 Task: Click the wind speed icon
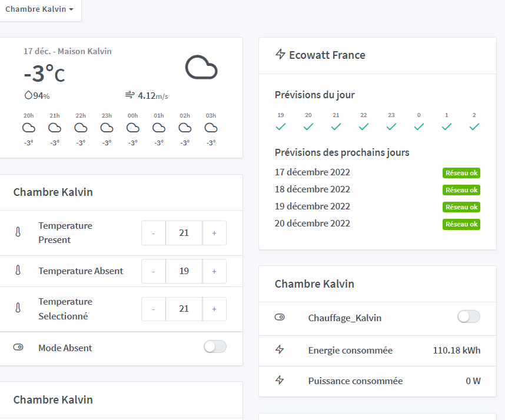(x=129, y=95)
